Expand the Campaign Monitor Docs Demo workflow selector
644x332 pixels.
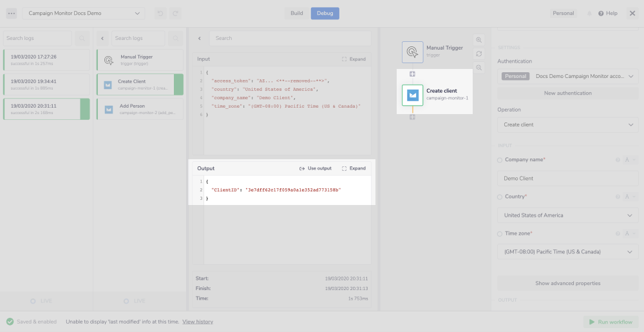tap(84, 13)
